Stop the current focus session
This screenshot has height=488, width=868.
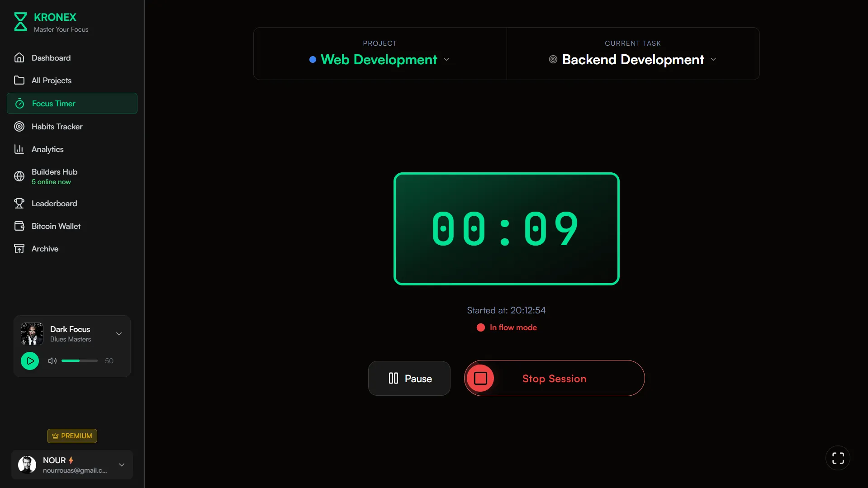554,378
